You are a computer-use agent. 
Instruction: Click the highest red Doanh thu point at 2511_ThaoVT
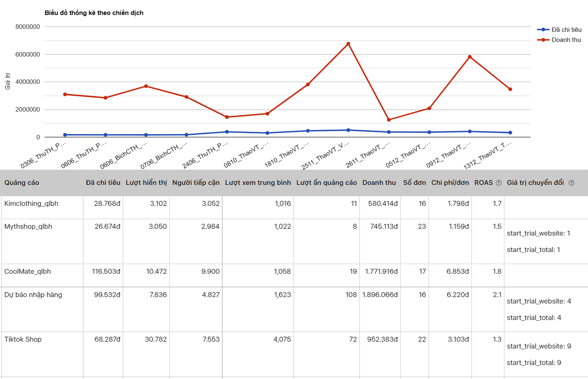pos(348,44)
